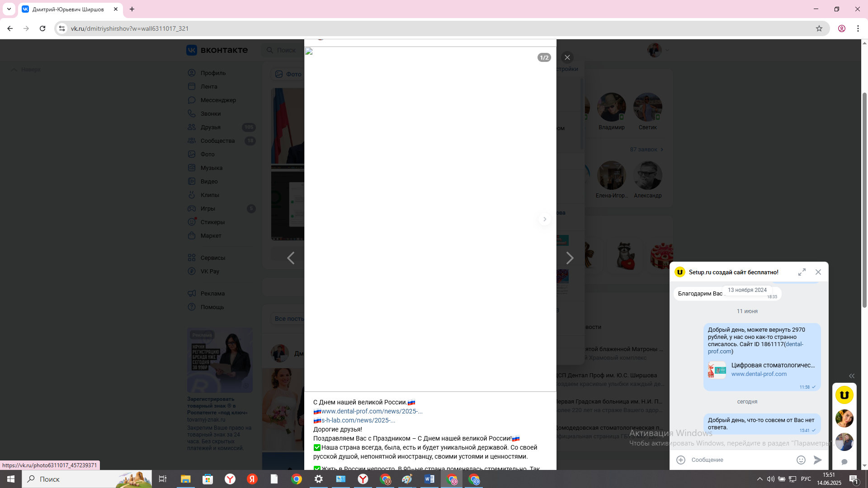Viewport: 868px width, 488px height.
Task: Click the ad товарный знак link
Action: pos(217,406)
